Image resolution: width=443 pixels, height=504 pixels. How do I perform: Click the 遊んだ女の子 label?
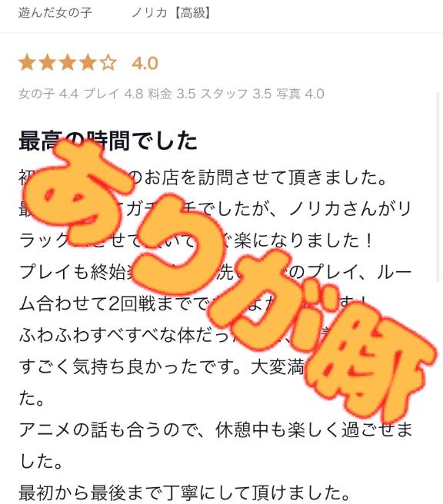55,13
